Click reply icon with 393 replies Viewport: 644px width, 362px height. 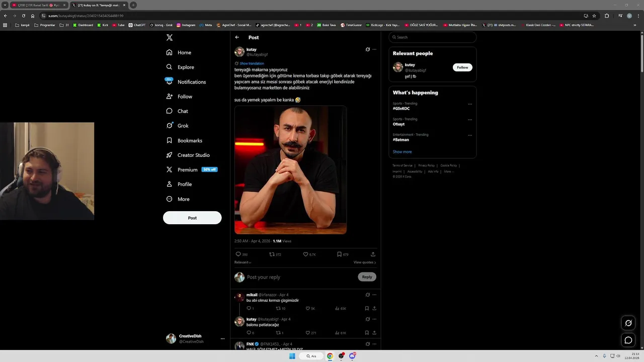[x=242, y=254]
